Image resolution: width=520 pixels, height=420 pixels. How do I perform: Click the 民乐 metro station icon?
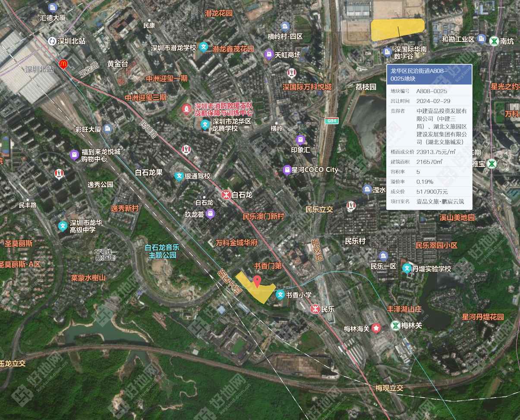point(315,309)
